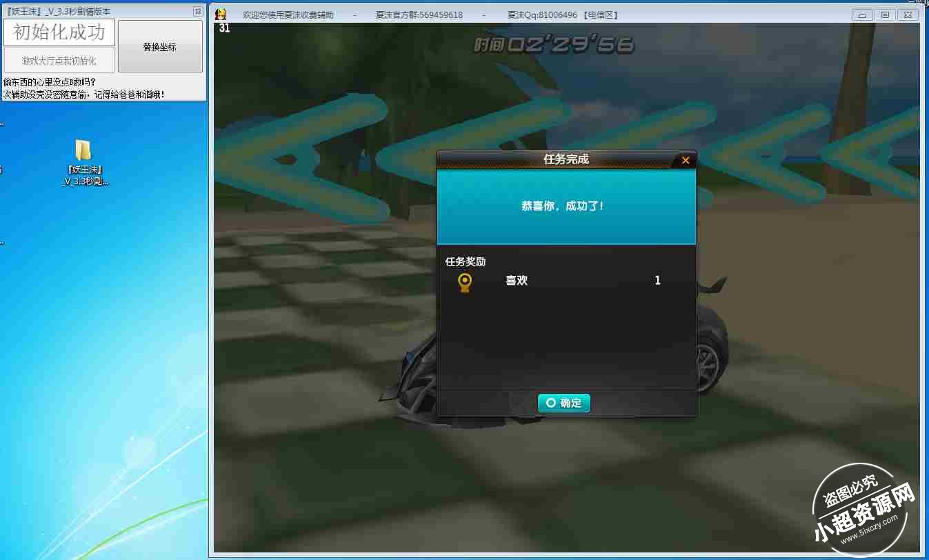Click the minimize icon on the game title bar

[861, 14]
